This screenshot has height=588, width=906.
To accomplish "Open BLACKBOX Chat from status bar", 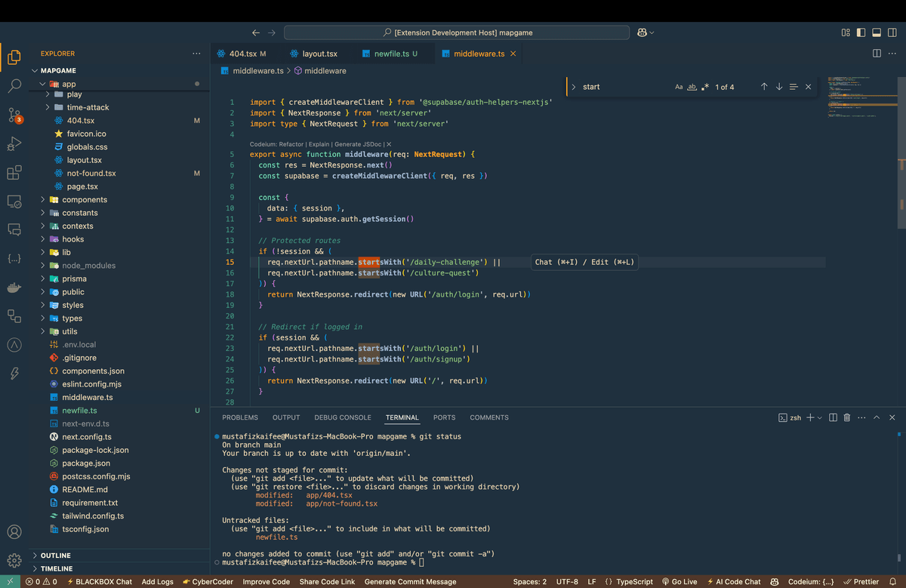I will click(100, 582).
